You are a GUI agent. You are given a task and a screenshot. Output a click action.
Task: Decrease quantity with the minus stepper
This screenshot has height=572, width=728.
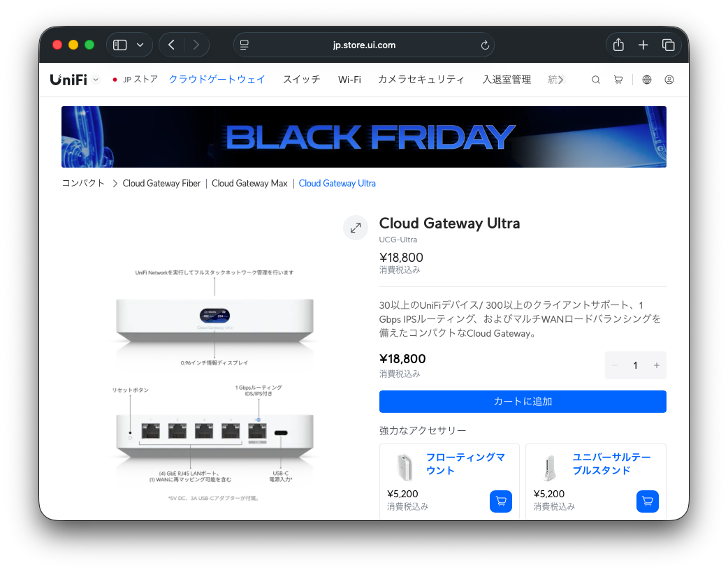[x=615, y=365]
